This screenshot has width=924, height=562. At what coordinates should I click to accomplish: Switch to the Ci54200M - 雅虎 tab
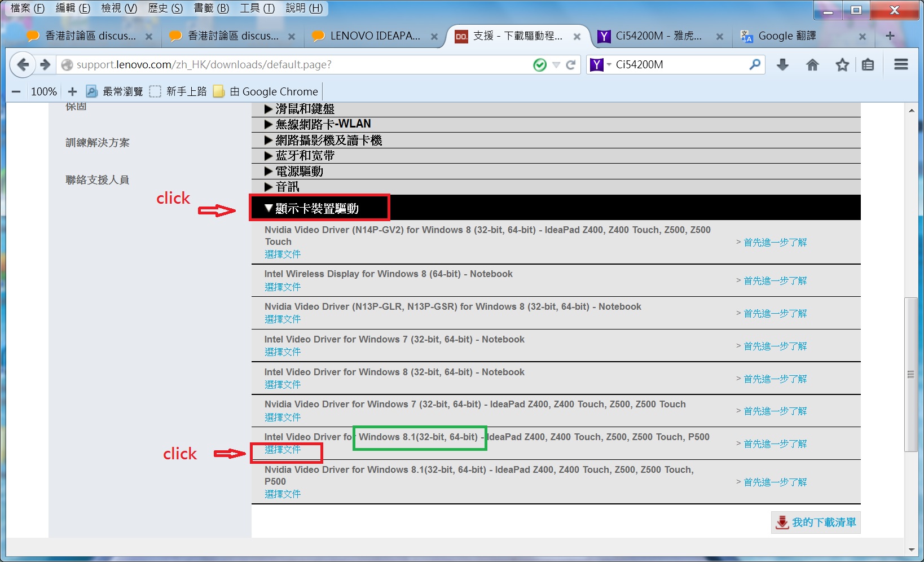pos(659,36)
